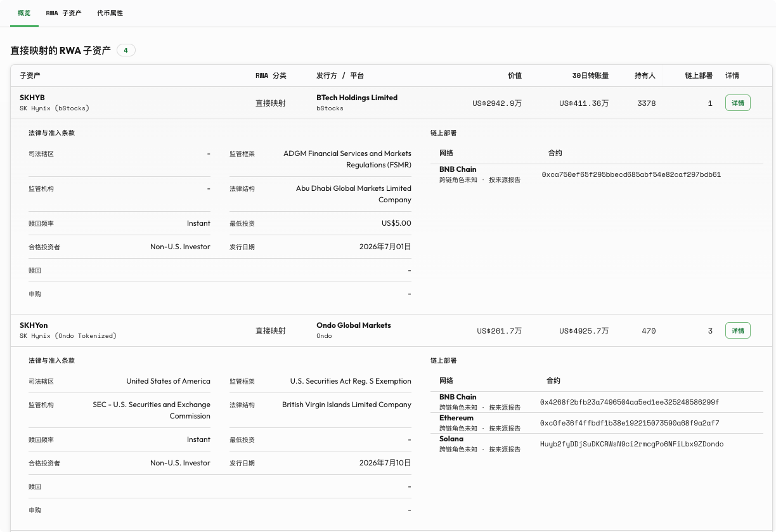The image size is (776, 532).
Task: Click ADGM Financial Services and Markets Regulations text
Action: 347,159
